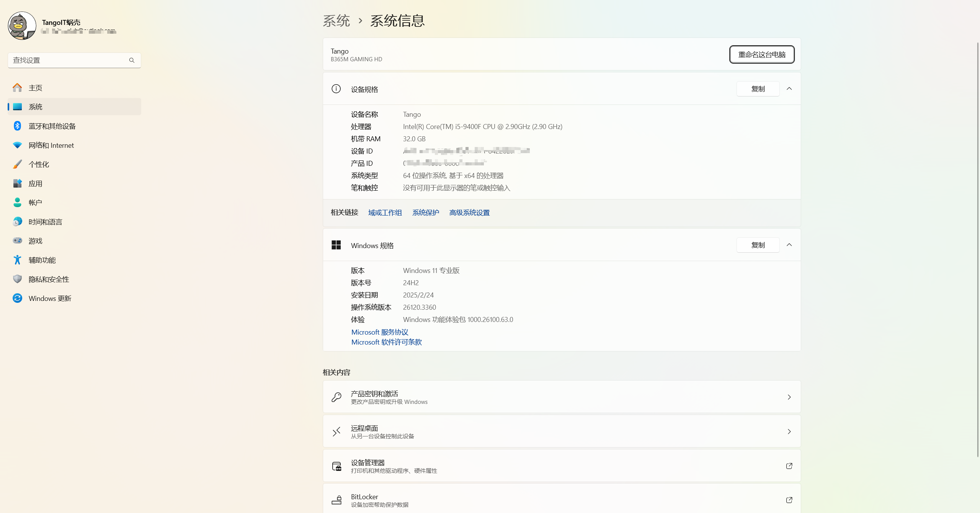
Task: Open 蓝牙和其他设备 settings
Action: tap(74, 126)
